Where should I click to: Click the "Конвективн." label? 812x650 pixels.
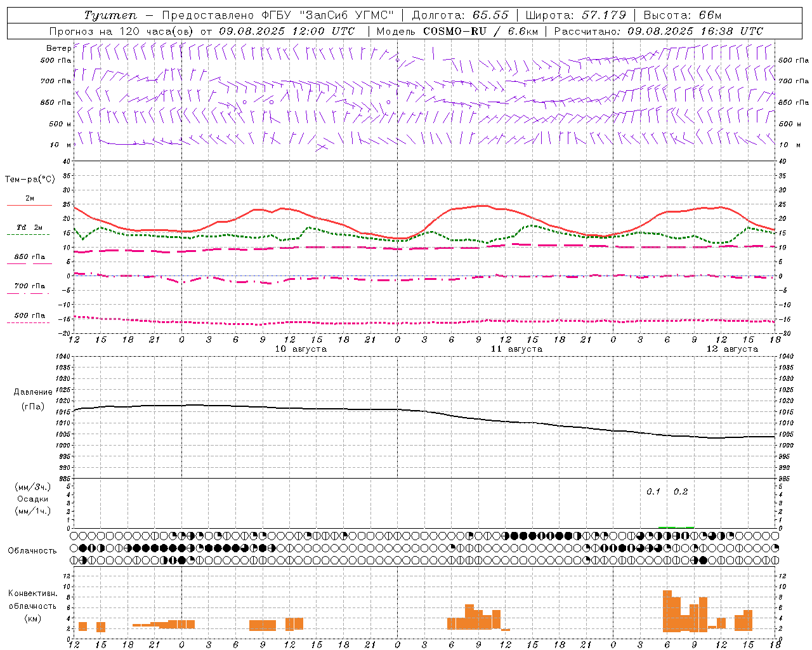pos(32,594)
